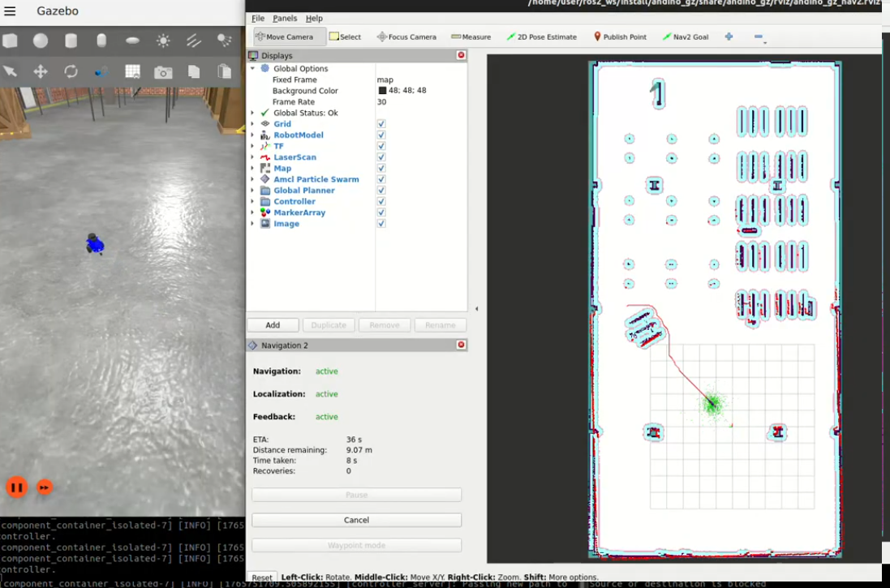Add a point light in Gazebo
Viewport: 890px width, 588px height.
pyautogui.click(x=163, y=41)
